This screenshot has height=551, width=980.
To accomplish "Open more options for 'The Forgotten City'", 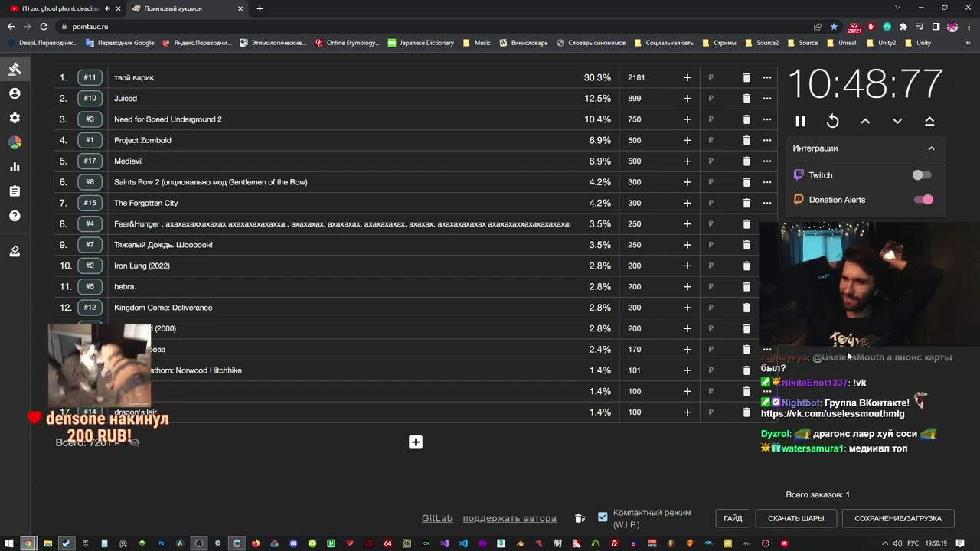I will point(767,203).
